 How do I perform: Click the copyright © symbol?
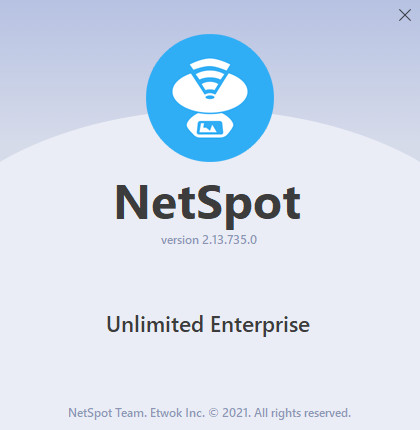pyautogui.click(x=213, y=413)
